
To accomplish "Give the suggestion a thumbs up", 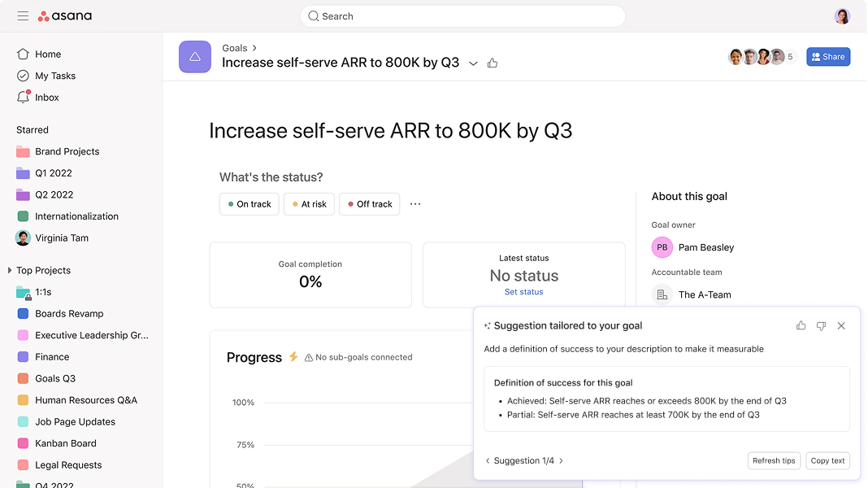I will (x=801, y=325).
